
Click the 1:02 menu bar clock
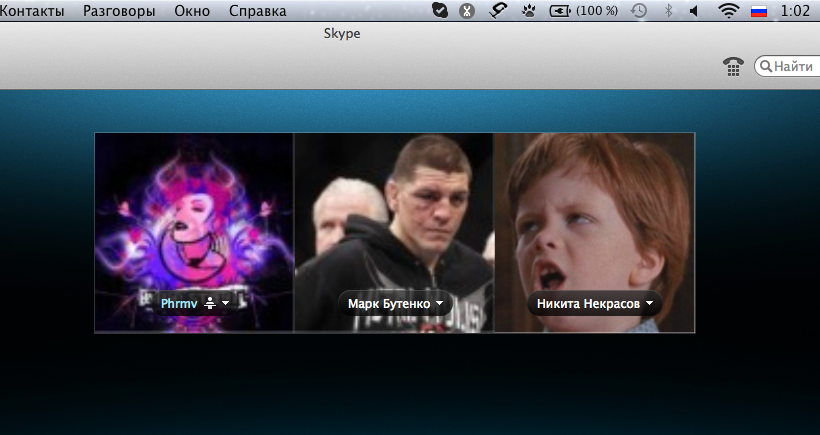[795, 10]
